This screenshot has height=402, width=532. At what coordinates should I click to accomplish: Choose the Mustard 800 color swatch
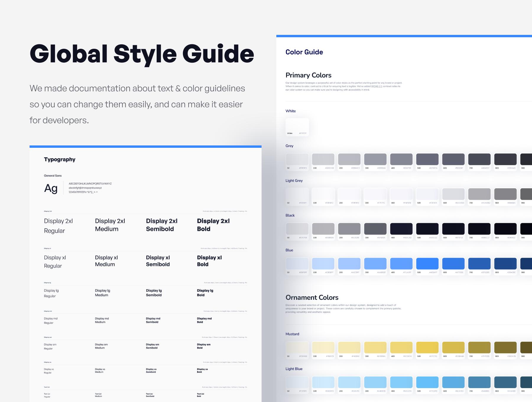click(505, 348)
